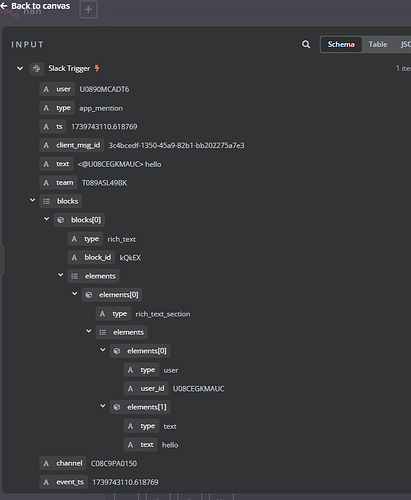The height and width of the screenshot is (500, 411).
Task: Select the client_msg_id field pill
Action: pyautogui.click(x=72, y=145)
